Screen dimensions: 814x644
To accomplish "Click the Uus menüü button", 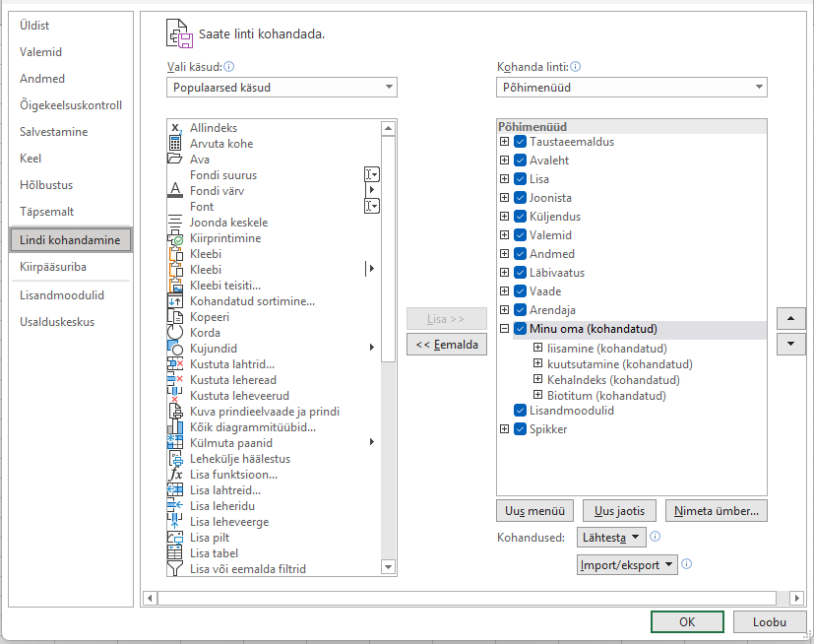I will [535, 511].
